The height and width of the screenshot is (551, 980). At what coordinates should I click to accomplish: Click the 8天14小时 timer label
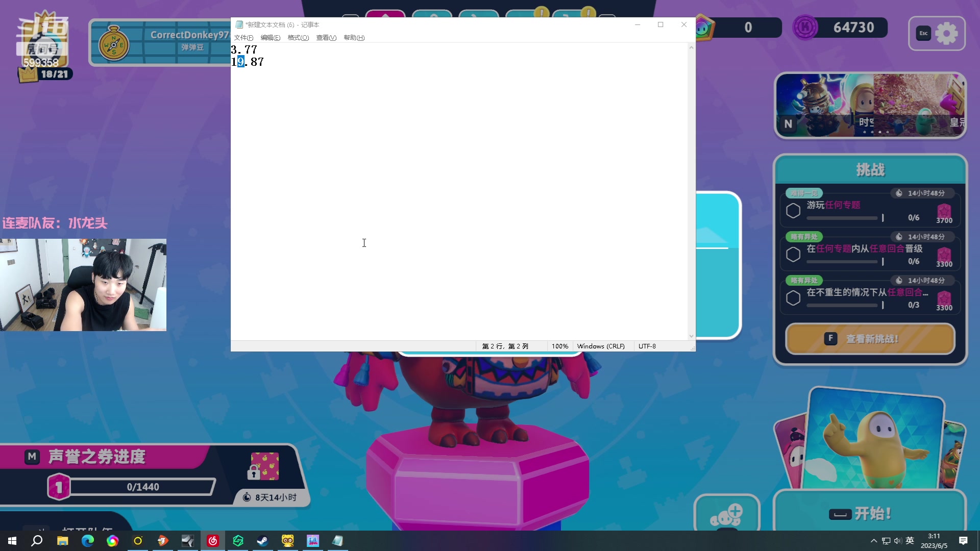pyautogui.click(x=276, y=497)
